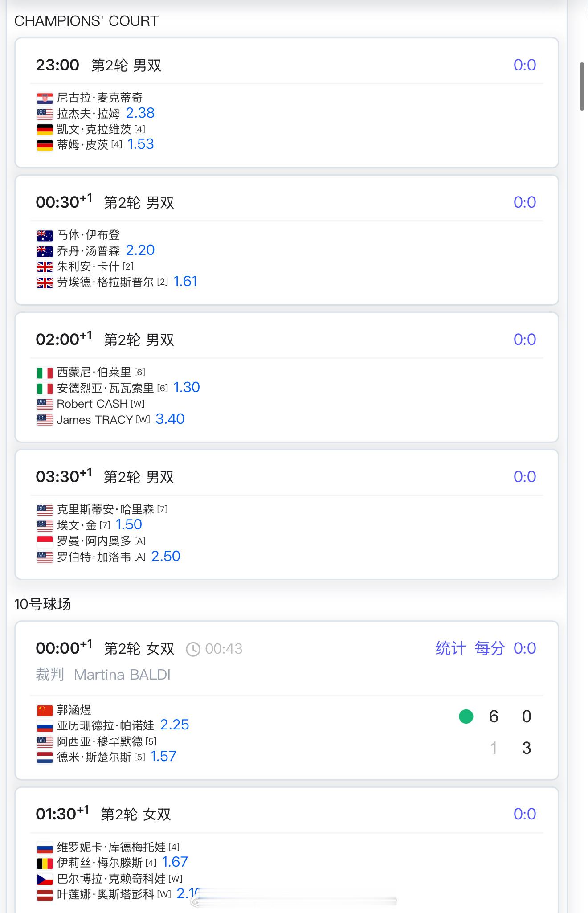
Task: Open the 每分 point-by-point link
Action: [x=490, y=648]
